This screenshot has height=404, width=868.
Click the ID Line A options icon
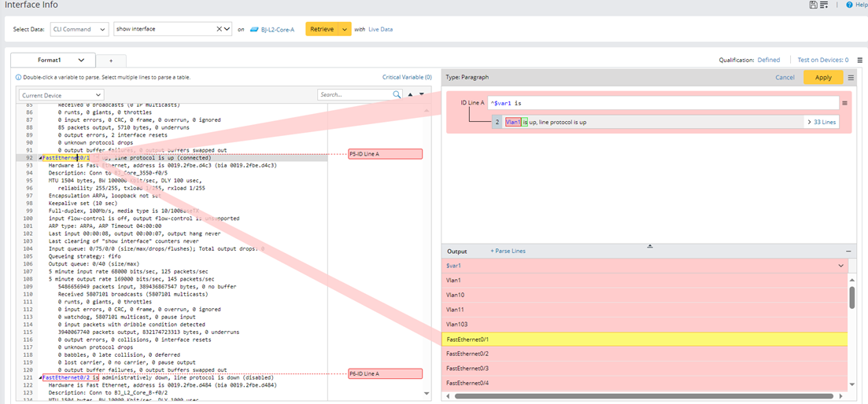[844, 103]
